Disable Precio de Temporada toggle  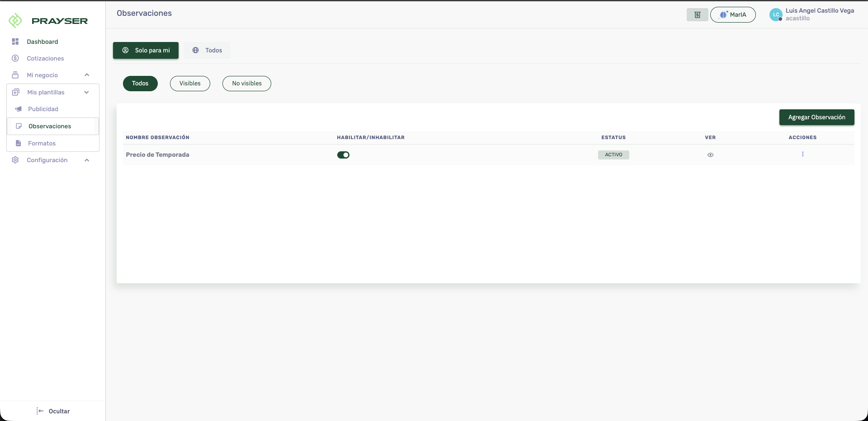[343, 155]
